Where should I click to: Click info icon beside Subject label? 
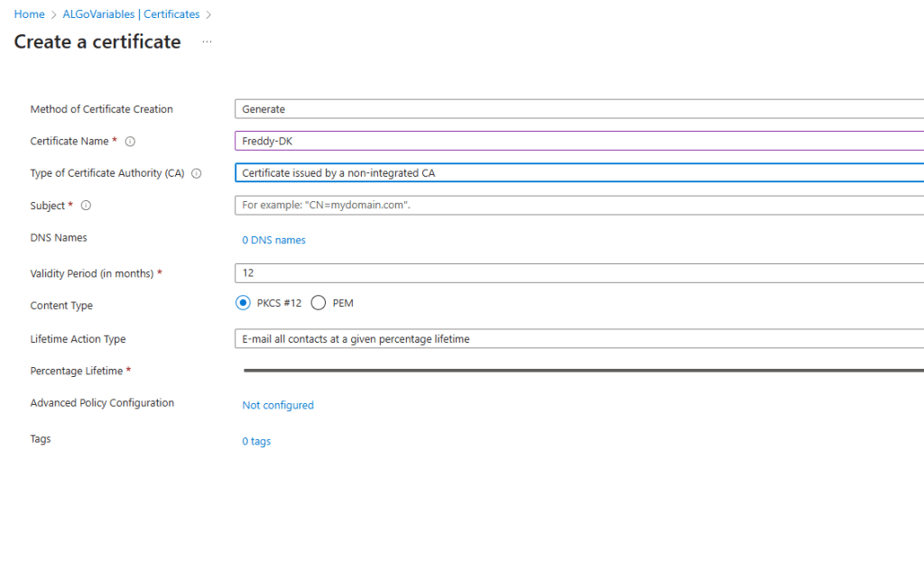[87, 206]
